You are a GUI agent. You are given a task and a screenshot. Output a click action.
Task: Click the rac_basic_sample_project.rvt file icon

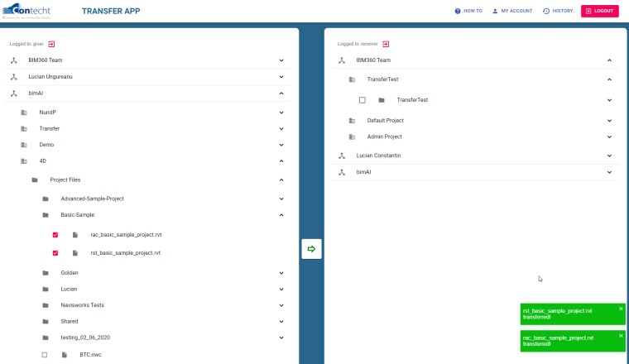click(75, 235)
